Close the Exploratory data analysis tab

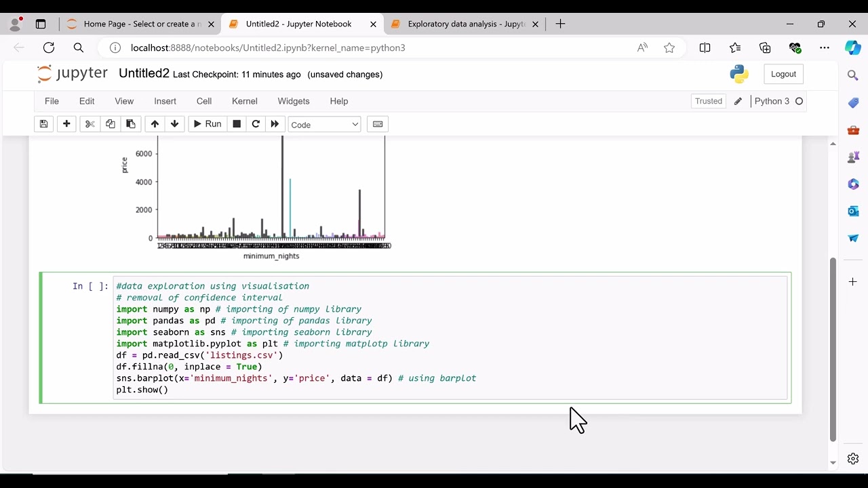(535, 24)
